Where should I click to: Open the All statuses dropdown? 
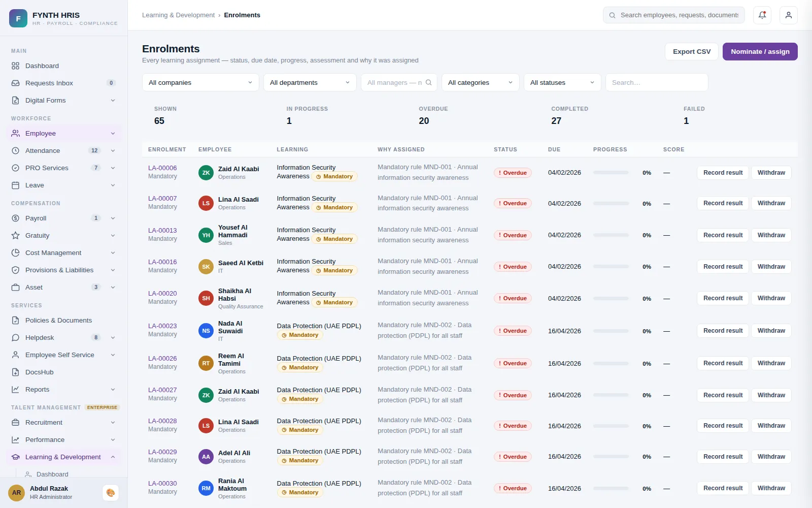point(562,82)
